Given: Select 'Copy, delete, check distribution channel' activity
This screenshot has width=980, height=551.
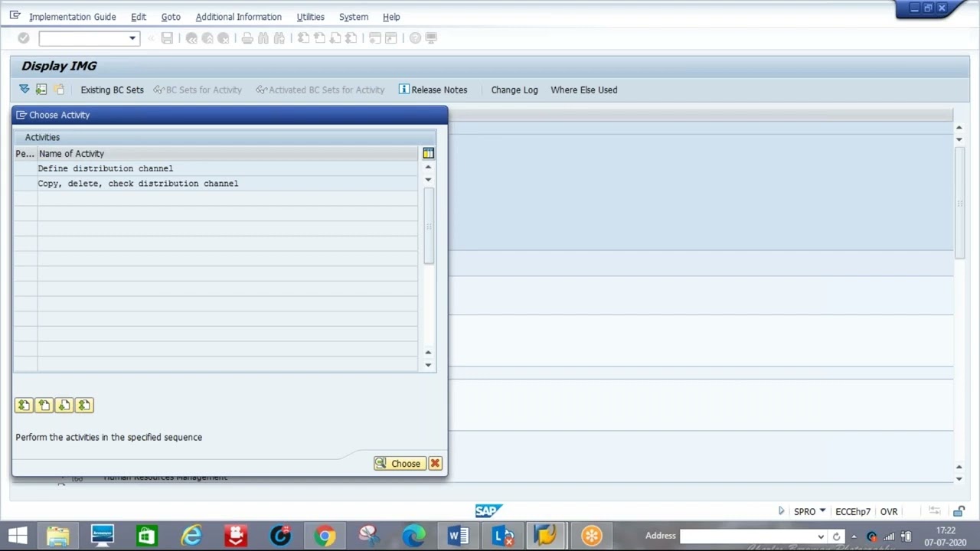Looking at the screenshot, I should point(227,184).
